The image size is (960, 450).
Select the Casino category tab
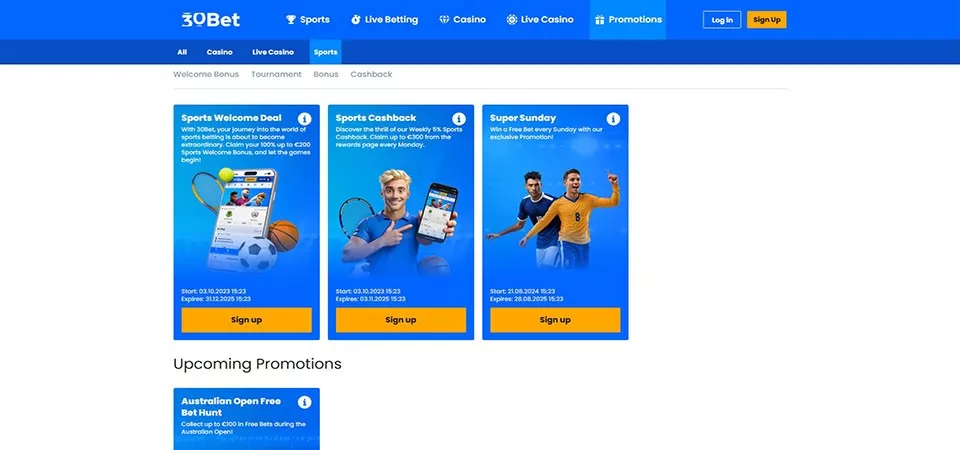coord(219,52)
